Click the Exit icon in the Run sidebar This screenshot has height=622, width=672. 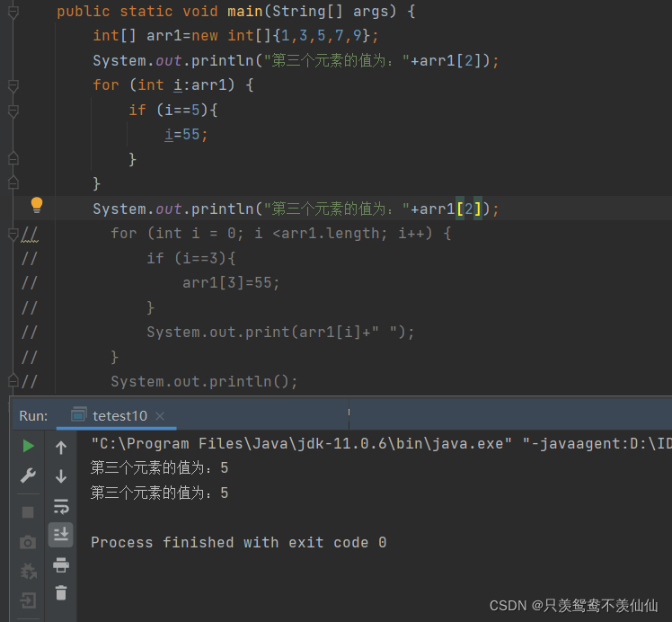(x=28, y=600)
